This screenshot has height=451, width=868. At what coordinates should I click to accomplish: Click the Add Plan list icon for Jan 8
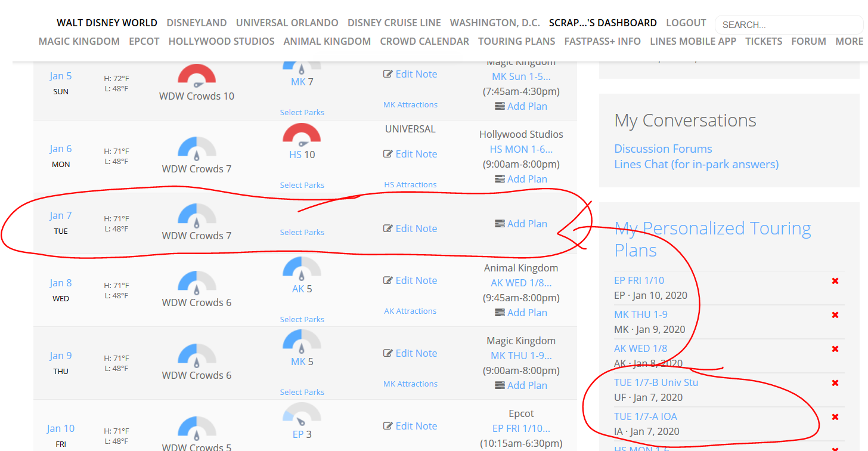(500, 313)
